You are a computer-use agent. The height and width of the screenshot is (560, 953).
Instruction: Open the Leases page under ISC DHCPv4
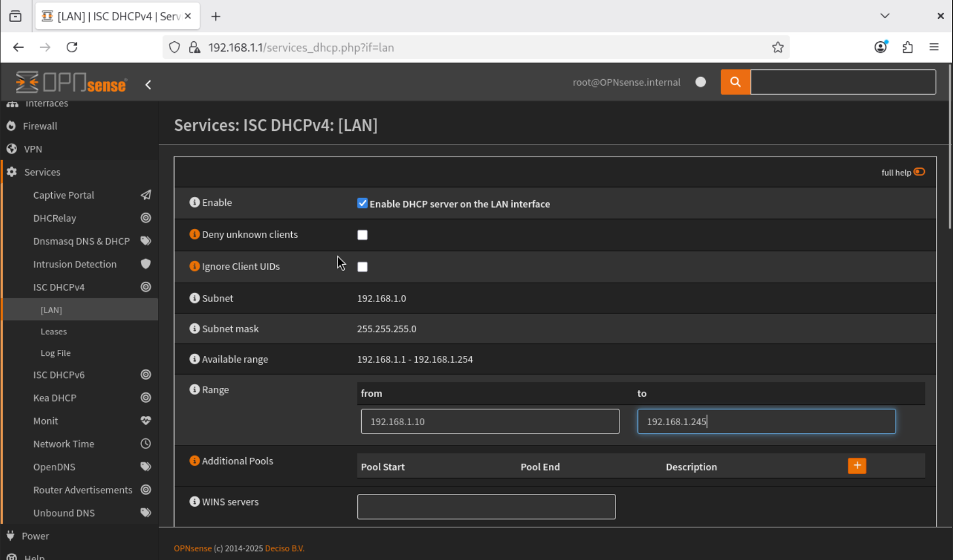coord(53,332)
